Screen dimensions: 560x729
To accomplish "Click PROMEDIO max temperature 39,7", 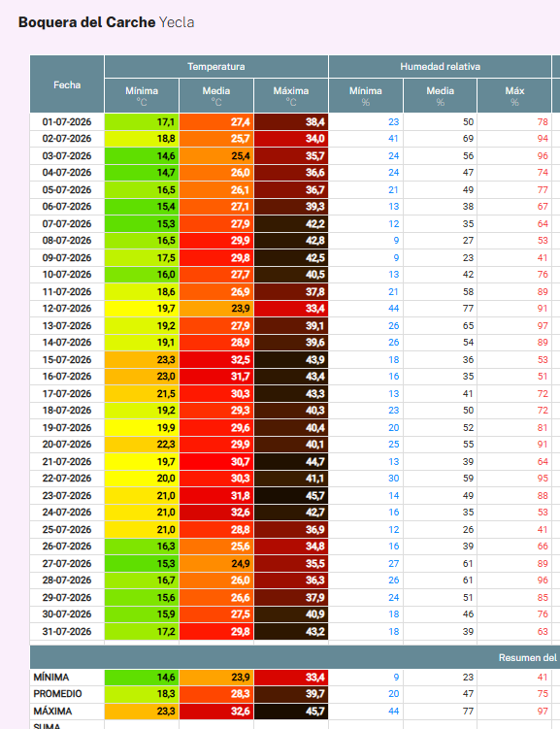I will pyautogui.click(x=291, y=694).
